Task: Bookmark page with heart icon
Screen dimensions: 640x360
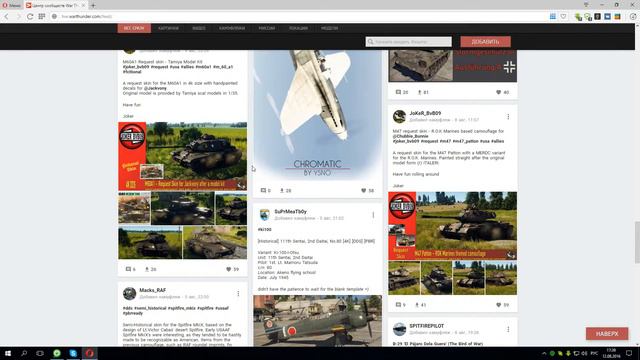Action: coord(563,16)
